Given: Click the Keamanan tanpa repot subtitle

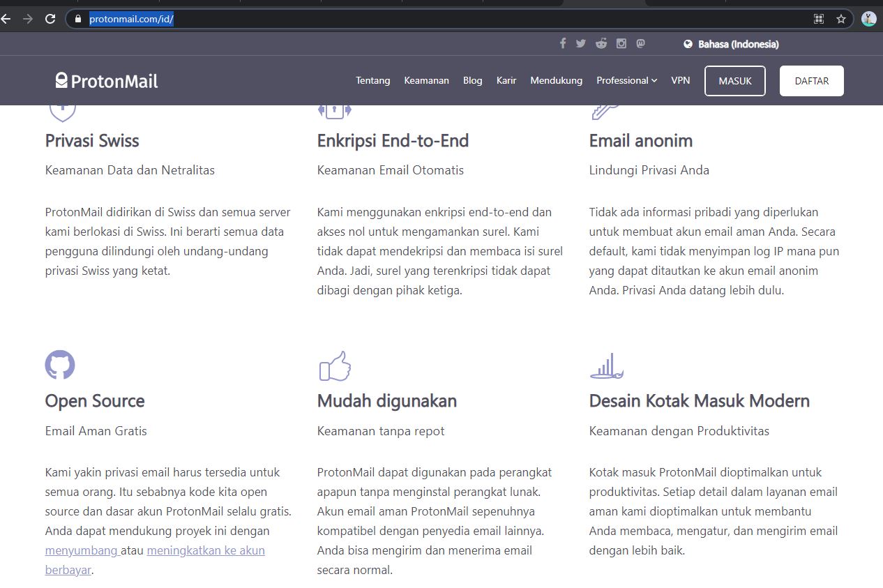Looking at the screenshot, I should pyautogui.click(x=381, y=431).
